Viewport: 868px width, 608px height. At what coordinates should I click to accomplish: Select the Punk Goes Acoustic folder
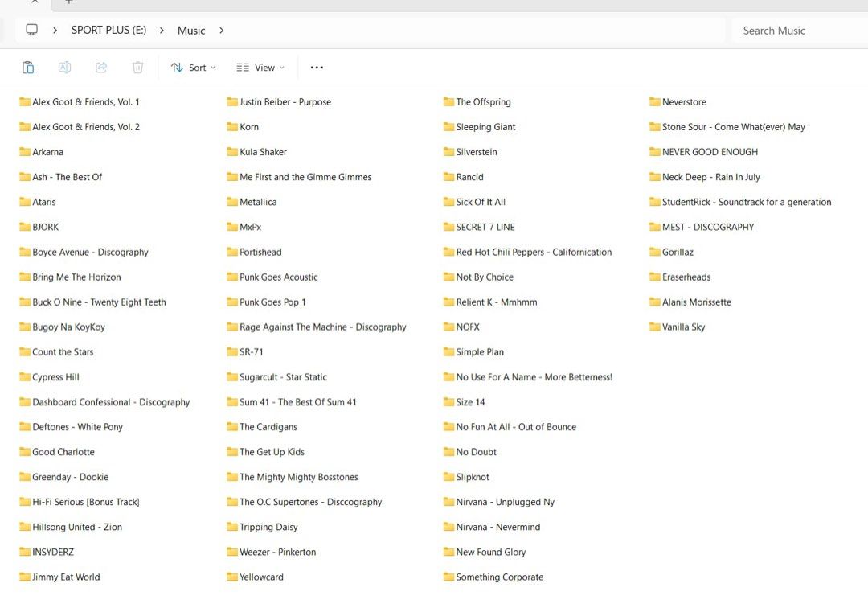click(272, 277)
